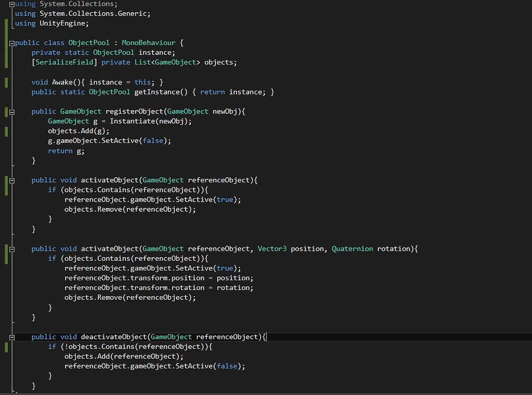The height and width of the screenshot is (395, 532).
Task: Collapse the deactivateObject method
Action: pyautogui.click(x=12, y=337)
